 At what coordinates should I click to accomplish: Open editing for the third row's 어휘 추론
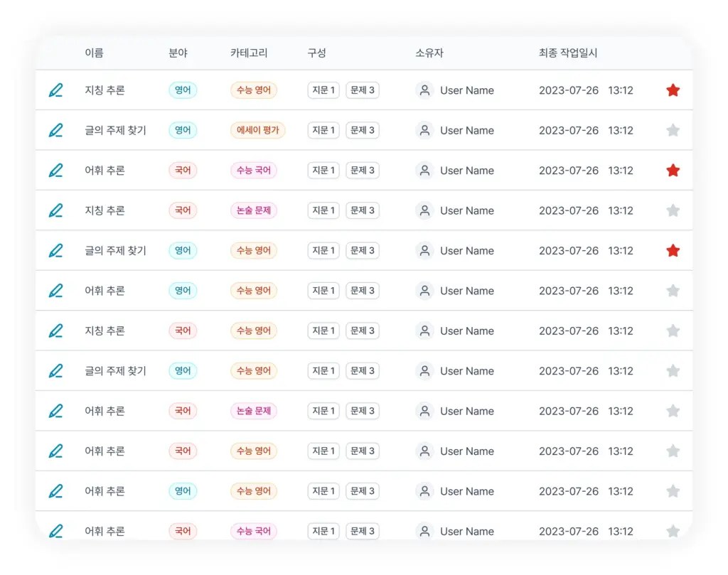click(x=55, y=171)
